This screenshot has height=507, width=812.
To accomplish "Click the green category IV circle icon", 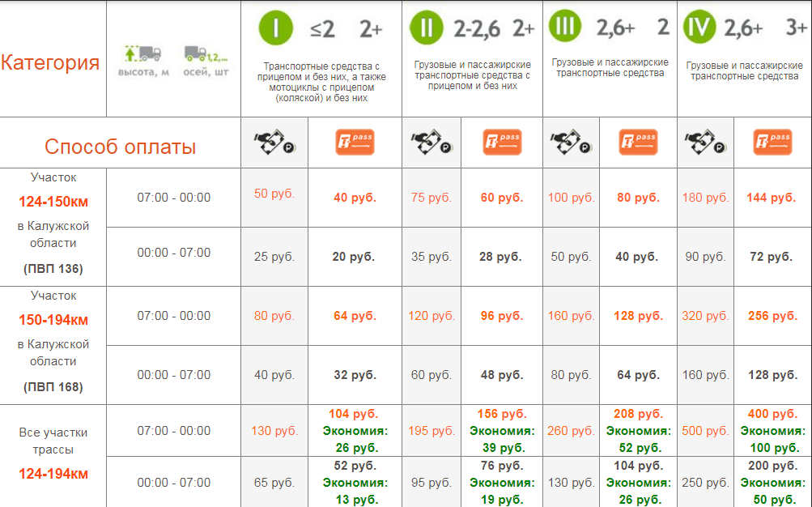I will [699, 27].
